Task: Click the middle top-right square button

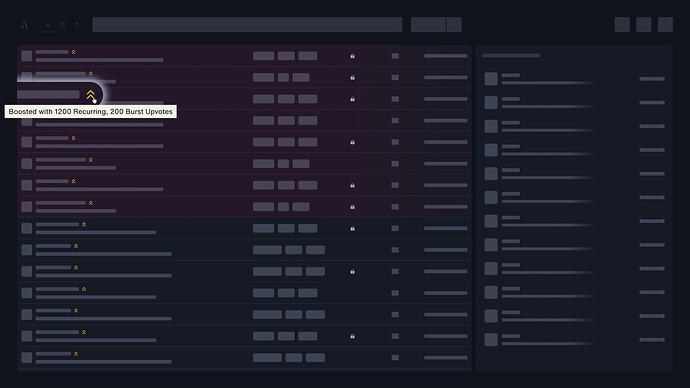Action: [x=644, y=25]
